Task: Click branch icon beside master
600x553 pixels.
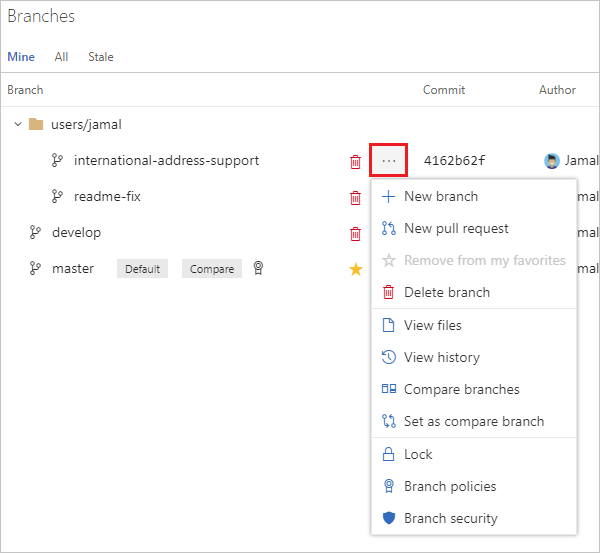Action: [35, 268]
